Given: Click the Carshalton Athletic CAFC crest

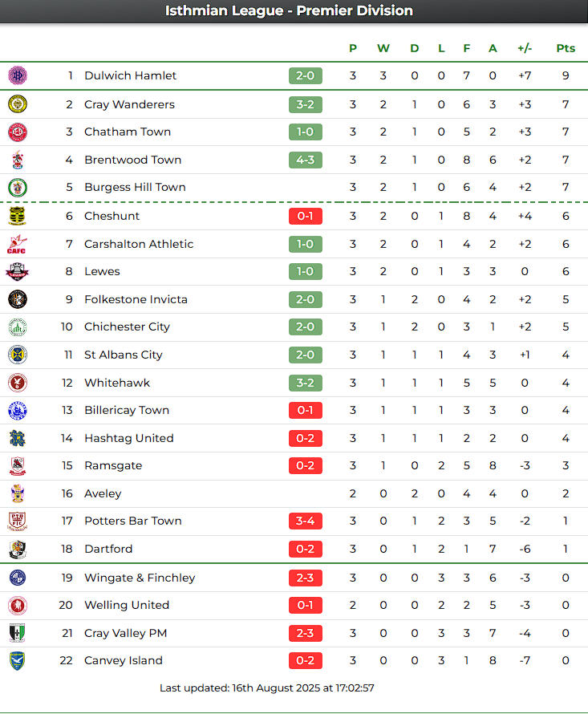Looking at the screenshot, I should (17, 244).
